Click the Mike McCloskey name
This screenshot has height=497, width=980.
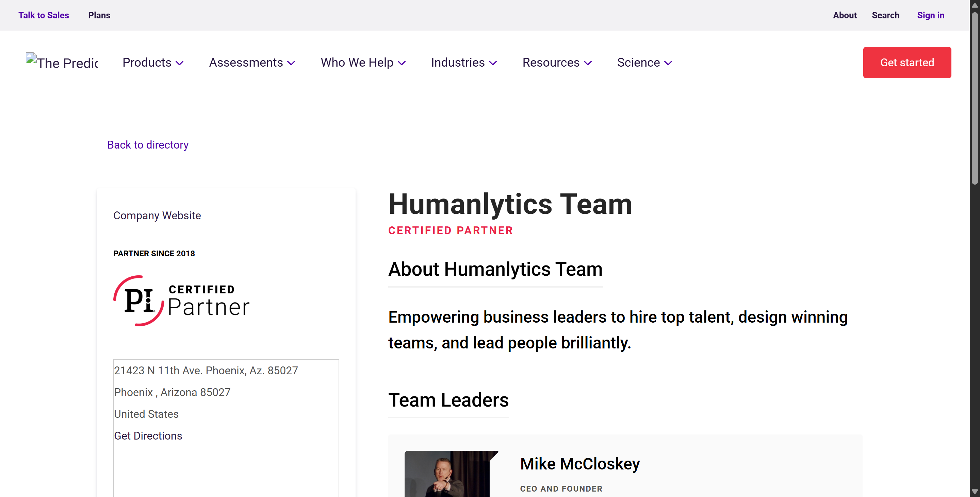pos(579,464)
